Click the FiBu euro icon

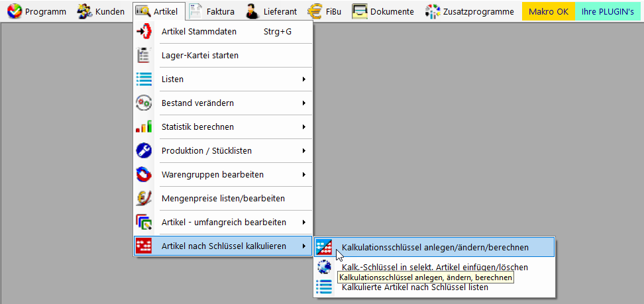[315, 11]
